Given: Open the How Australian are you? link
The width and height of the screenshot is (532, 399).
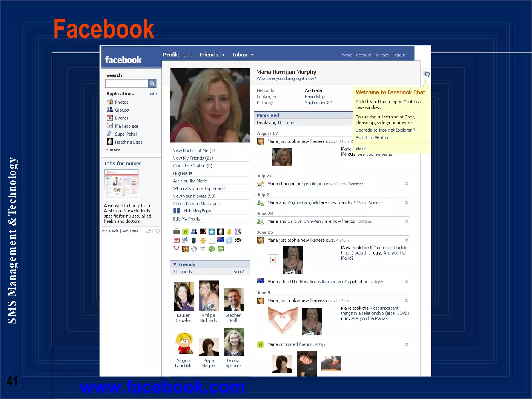Looking at the screenshot, I should (323, 282).
